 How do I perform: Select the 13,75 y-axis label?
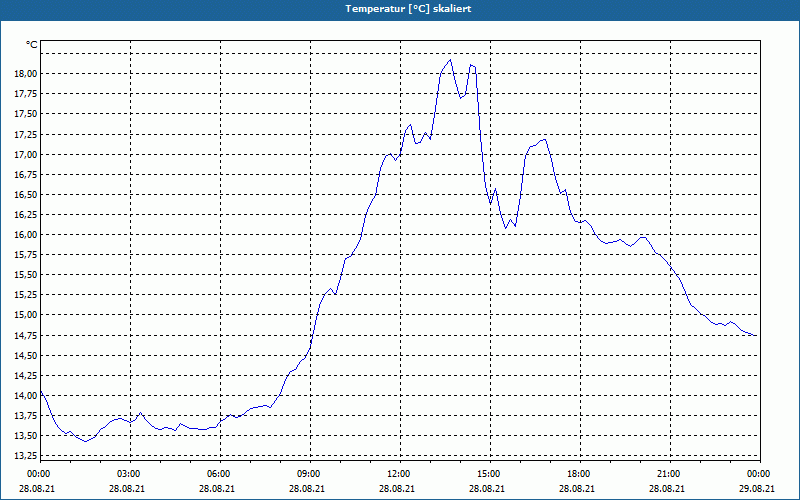[x=24, y=415]
